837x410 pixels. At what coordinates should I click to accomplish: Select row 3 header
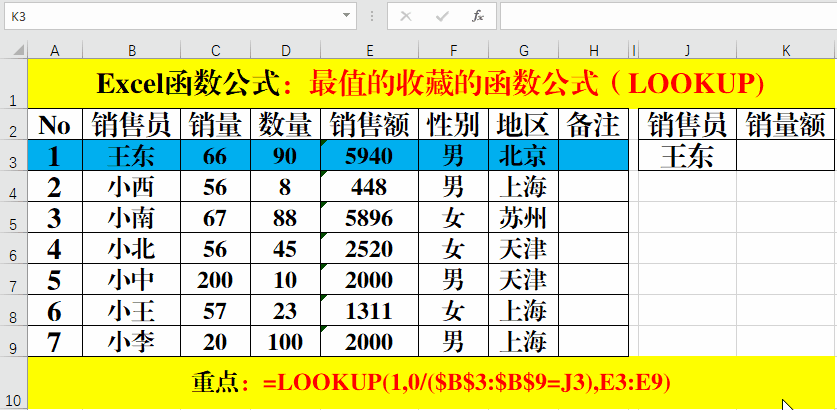coord(14,155)
